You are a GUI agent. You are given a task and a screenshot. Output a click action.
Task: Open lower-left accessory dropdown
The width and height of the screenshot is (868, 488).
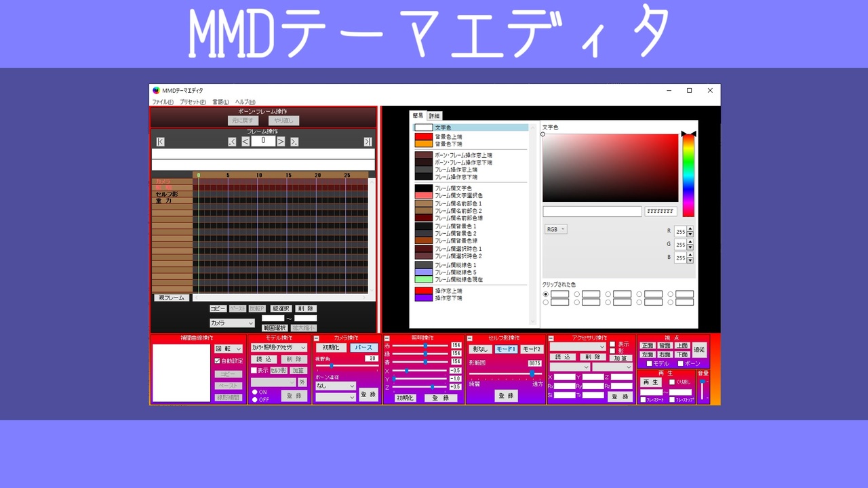click(570, 367)
